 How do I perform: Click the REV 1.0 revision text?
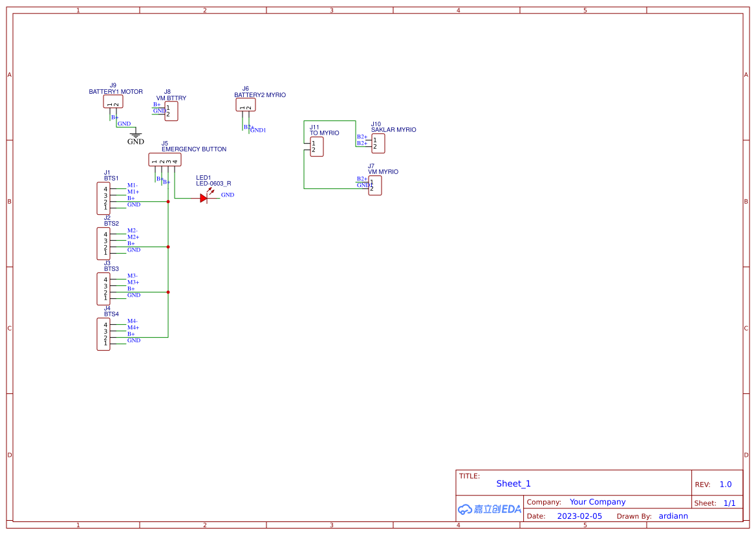coord(725,484)
